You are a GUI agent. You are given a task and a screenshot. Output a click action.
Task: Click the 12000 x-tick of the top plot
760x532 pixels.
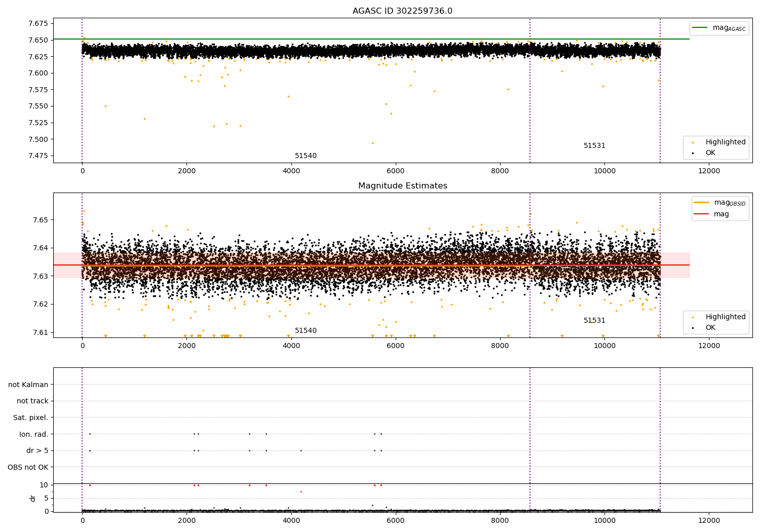click(709, 171)
